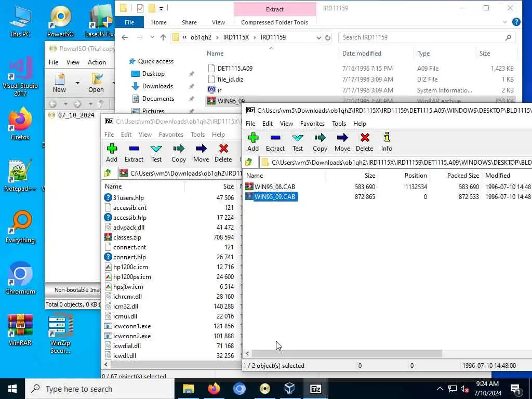This screenshot has height=399, width=532.
Task: Click Move in the back 7-Zip window
Action: click(x=201, y=153)
